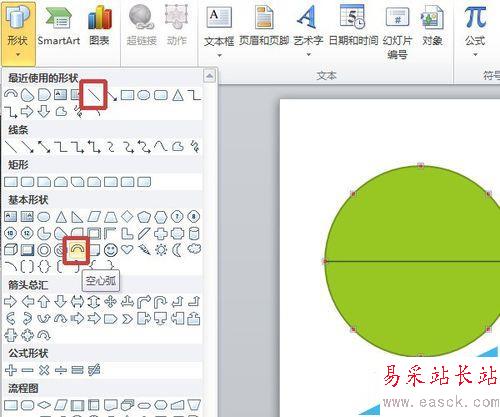Select the diamond basic shape

click(x=127, y=217)
